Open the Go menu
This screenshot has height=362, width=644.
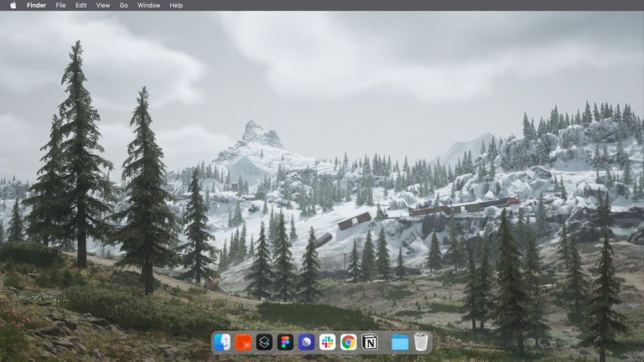click(x=123, y=5)
